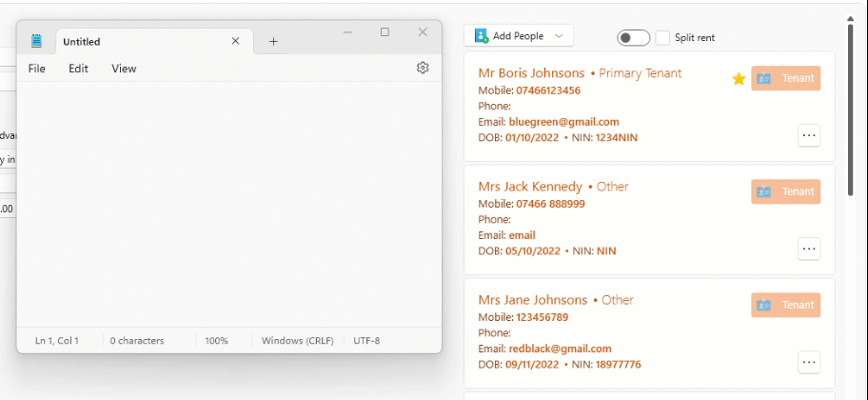
Task: Click inside the Notepad text area
Action: [228, 200]
